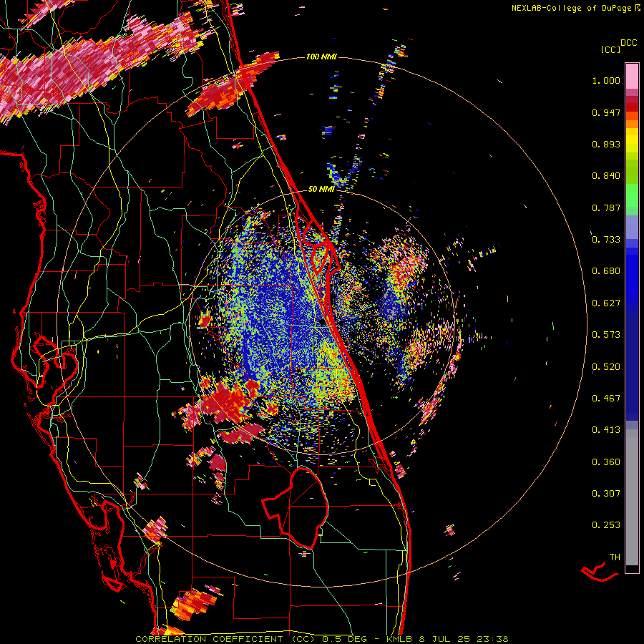Click the 0.520 scale value
Image resolution: width=644 pixels, height=644 pixels.
click(606, 367)
